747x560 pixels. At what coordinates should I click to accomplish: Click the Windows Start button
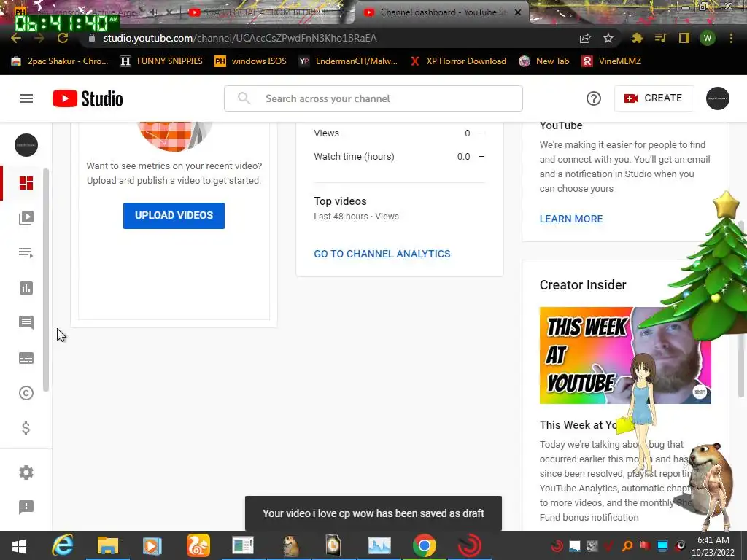click(19, 546)
